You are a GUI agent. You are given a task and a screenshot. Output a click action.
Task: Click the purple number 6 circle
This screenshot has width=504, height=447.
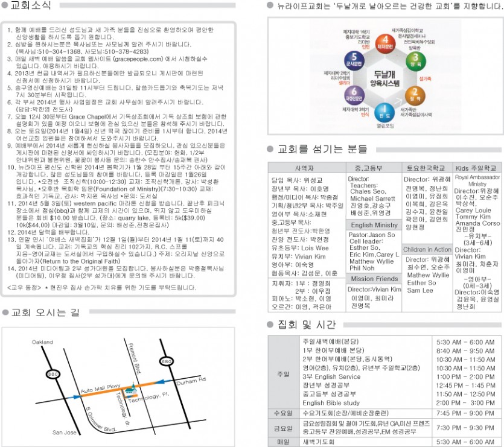coord(354,95)
